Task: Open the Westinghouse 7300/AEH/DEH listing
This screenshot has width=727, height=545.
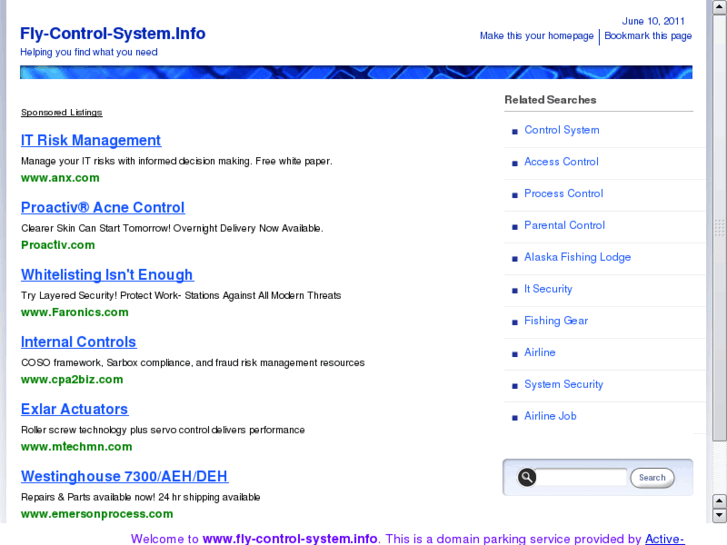Action: tap(125, 476)
